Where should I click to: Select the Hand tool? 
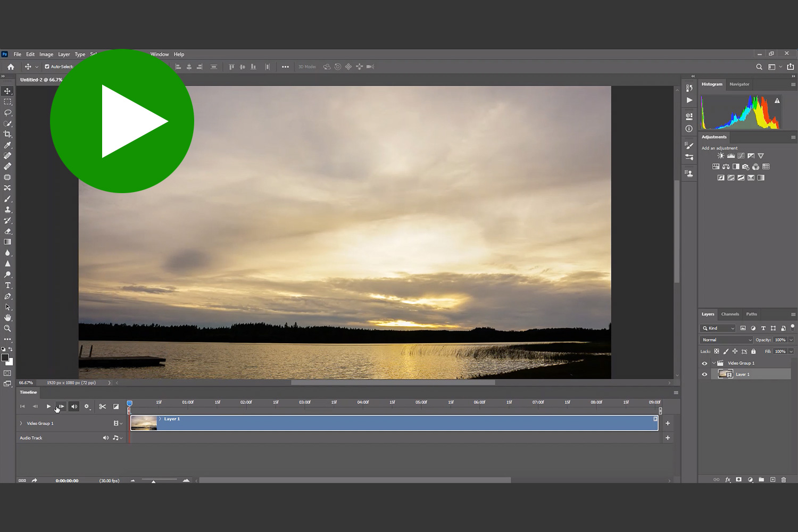pos(7,318)
